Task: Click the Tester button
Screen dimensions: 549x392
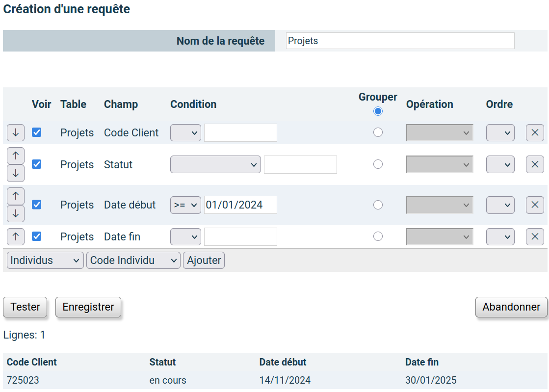Action: (x=25, y=307)
